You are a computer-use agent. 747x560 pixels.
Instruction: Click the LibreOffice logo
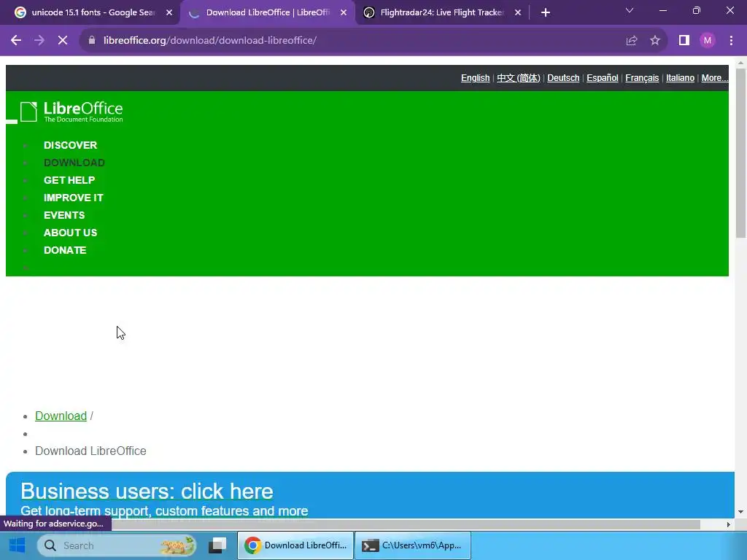click(71, 112)
